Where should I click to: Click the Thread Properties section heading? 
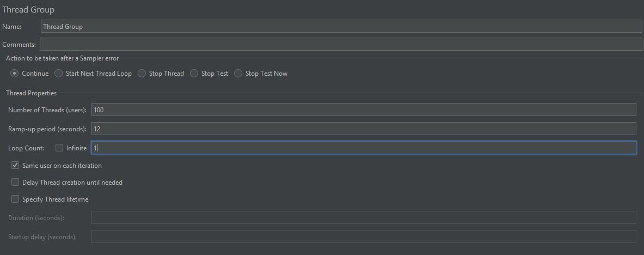31,93
